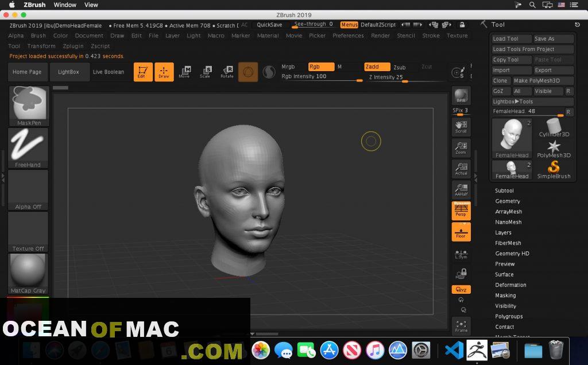The width and height of the screenshot is (588, 365).
Task: Toggle Perspective distortion (Persp)
Action: [x=461, y=211]
